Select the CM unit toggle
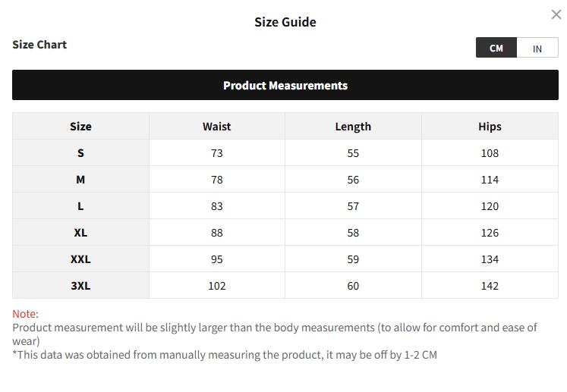The width and height of the screenshot is (567, 392). tap(496, 48)
